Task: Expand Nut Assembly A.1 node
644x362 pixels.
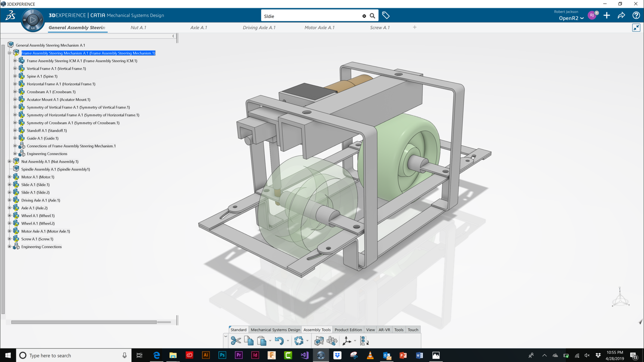Action: coord(9,162)
